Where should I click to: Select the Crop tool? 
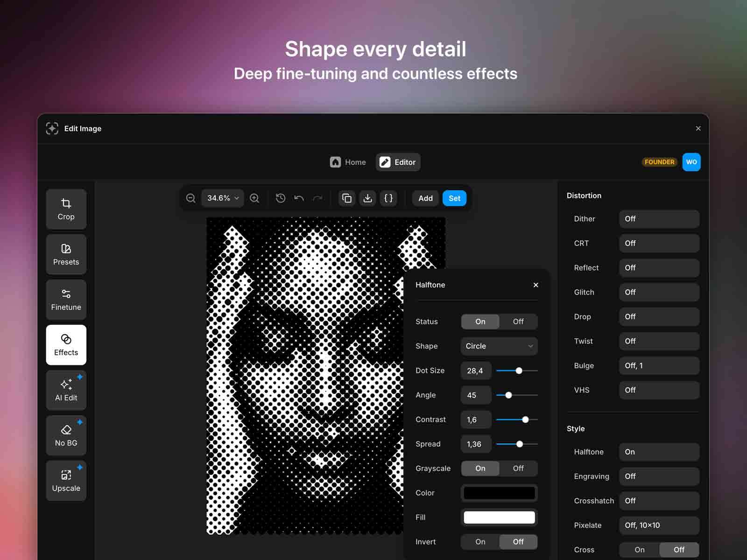pyautogui.click(x=66, y=209)
